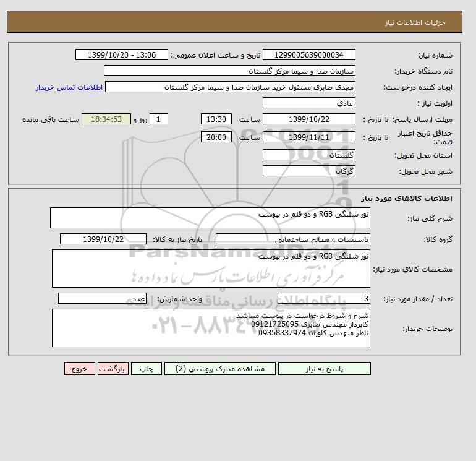The height and width of the screenshot is (461, 476).
Task: Click the 'ساعت باقی مانده' label
Action: tap(51, 119)
